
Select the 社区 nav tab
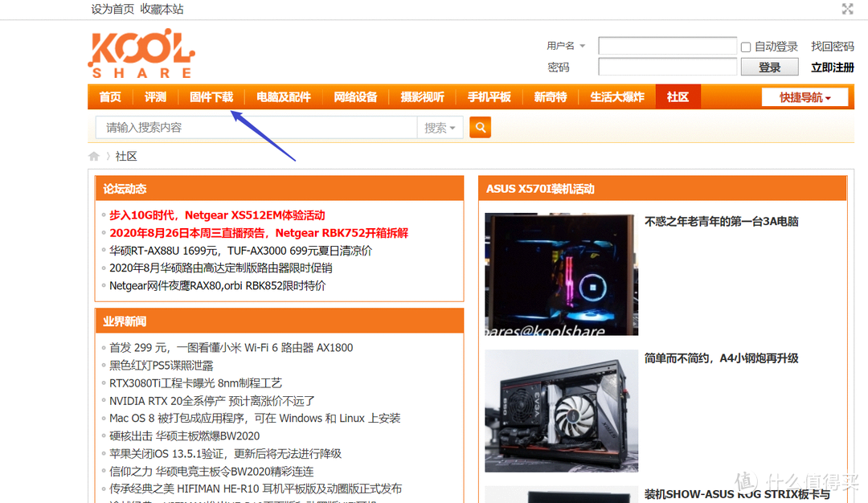click(678, 97)
